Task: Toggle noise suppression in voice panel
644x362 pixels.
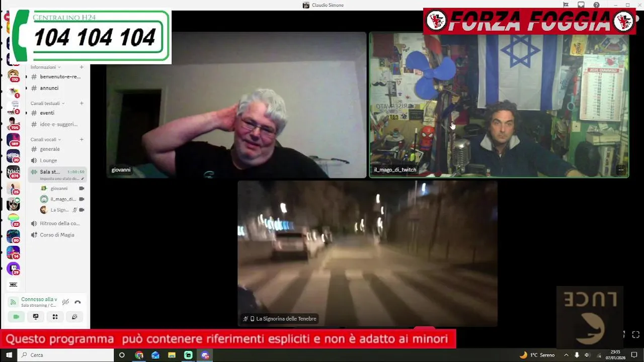Action: (65, 302)
